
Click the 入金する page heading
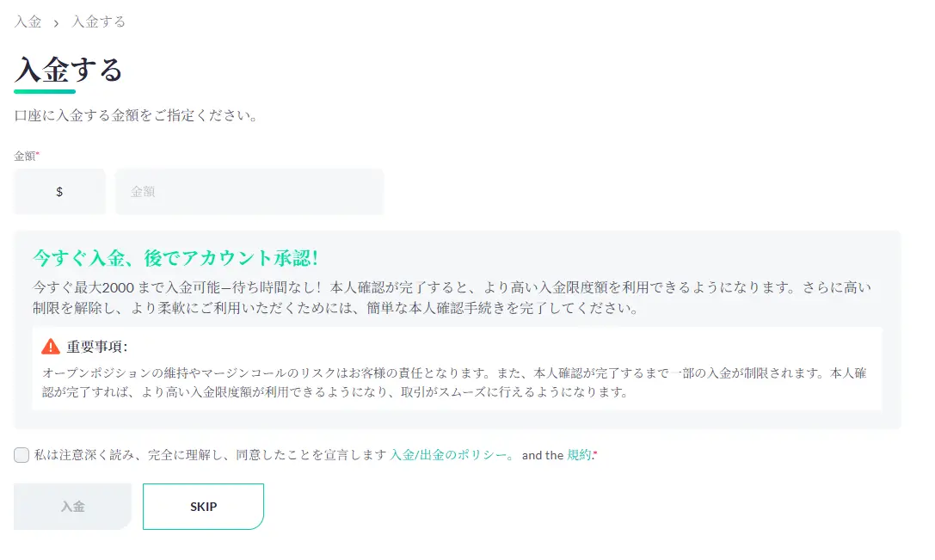coord(69,69)
